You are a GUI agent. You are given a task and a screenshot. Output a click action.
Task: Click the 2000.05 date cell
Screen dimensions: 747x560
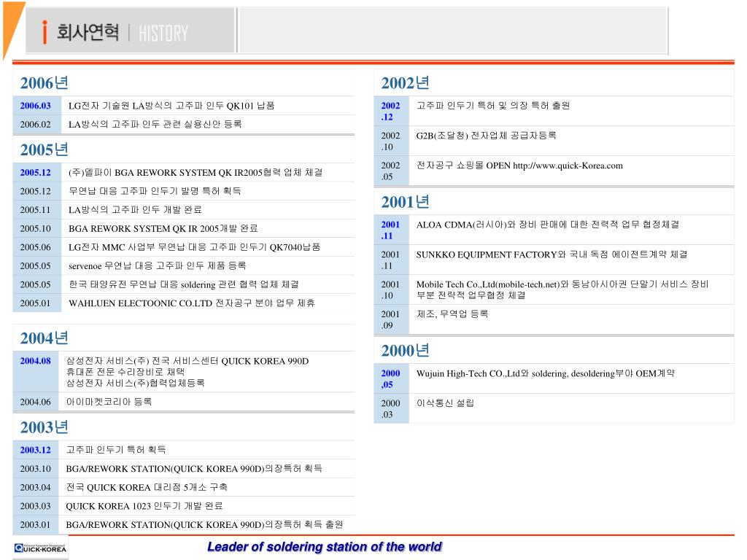click(391, 378)
